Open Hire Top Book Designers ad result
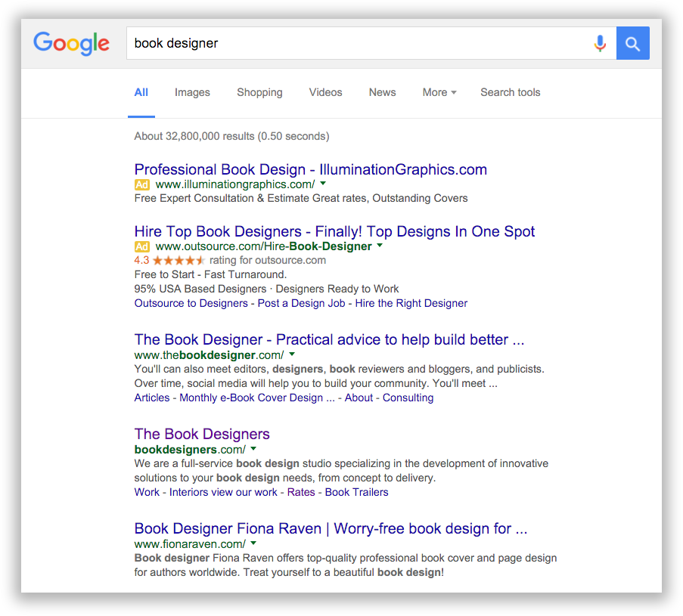The height and width of the screenshot is (616, 683). click(x=334, y=231)
